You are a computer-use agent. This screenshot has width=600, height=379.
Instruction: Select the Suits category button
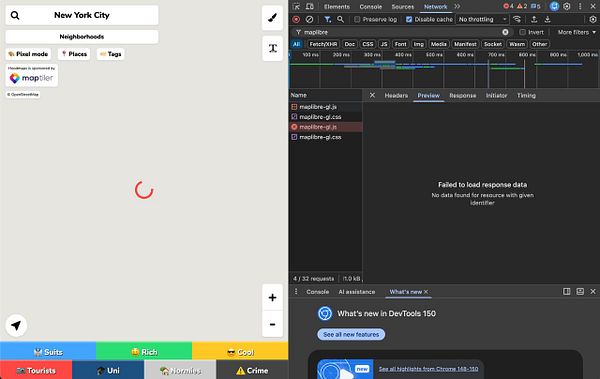(x=48, y=352)
